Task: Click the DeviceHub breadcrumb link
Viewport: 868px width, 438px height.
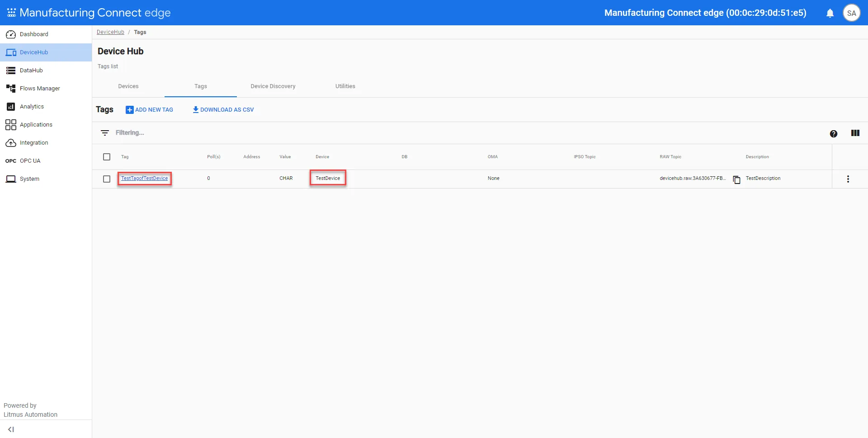Action: pyautogui.click(x=110, y=32)
